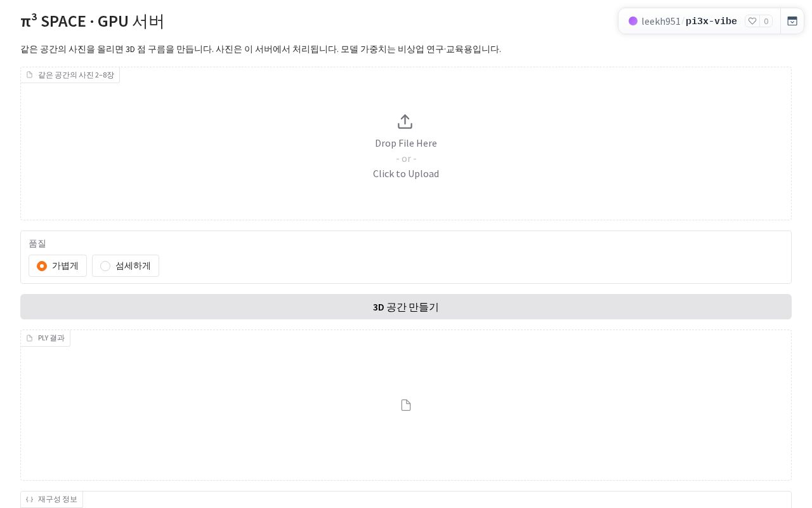
Task: Click the upload arrow icon in the drop zone
Action: click(405, 121)
